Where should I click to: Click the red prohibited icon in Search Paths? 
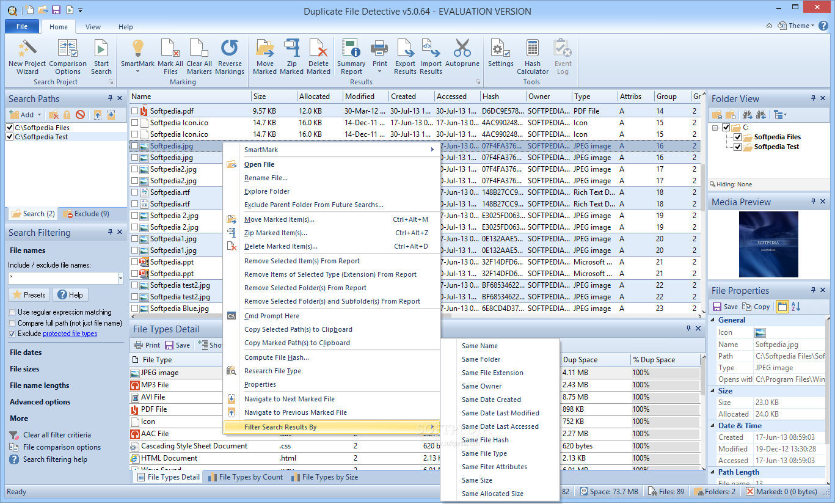click(80, 115)
